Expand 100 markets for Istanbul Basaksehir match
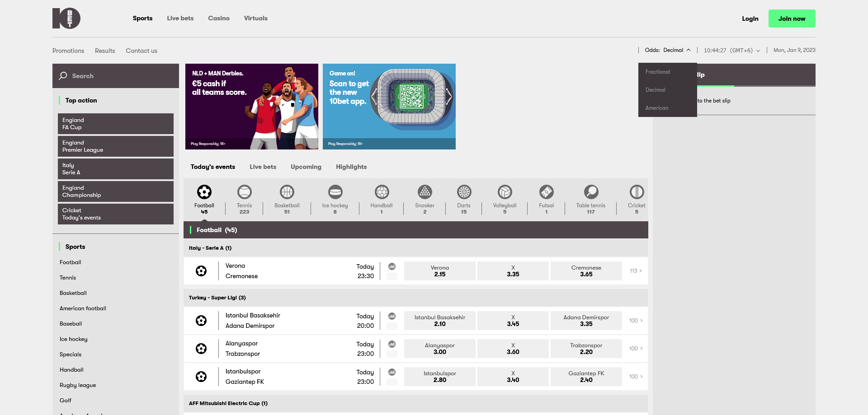868x415 pixels. point(636,321)
